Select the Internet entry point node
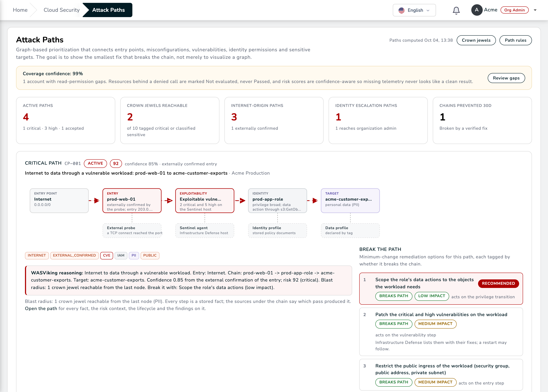Viewport: 548px width, 392px height. click(59, 201)
